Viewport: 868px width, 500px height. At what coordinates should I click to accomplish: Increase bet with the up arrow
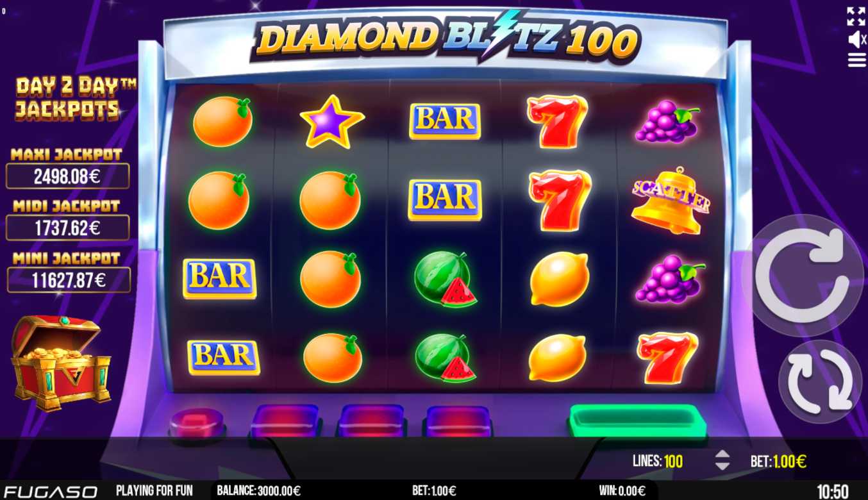(x=722, y=454)
